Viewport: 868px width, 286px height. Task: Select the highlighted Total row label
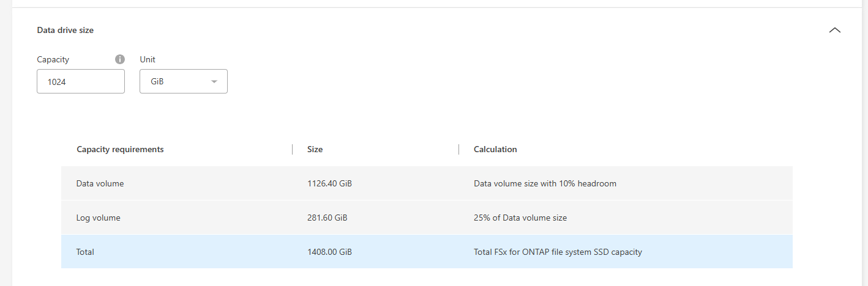(85, 252)
